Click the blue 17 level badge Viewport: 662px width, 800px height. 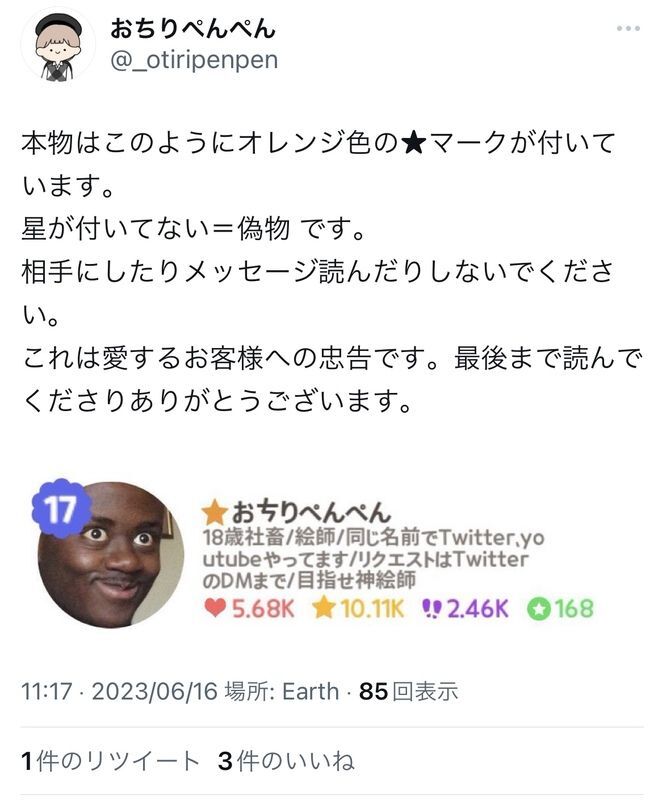(x=62, y=508)
